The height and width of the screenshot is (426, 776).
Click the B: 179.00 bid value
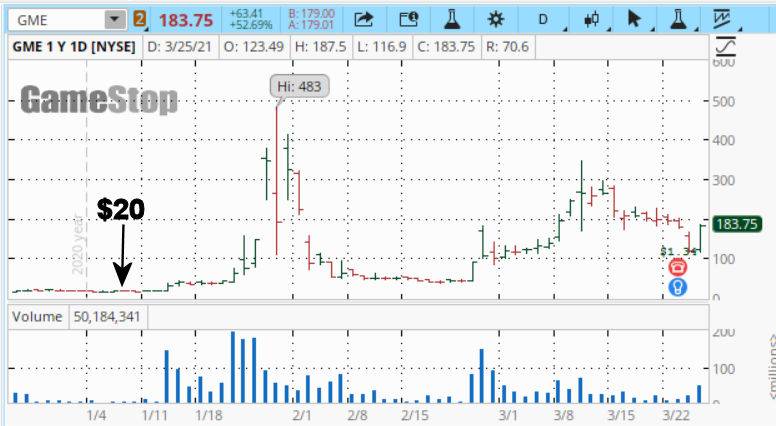pyautogui.click(x=312, y=14)
